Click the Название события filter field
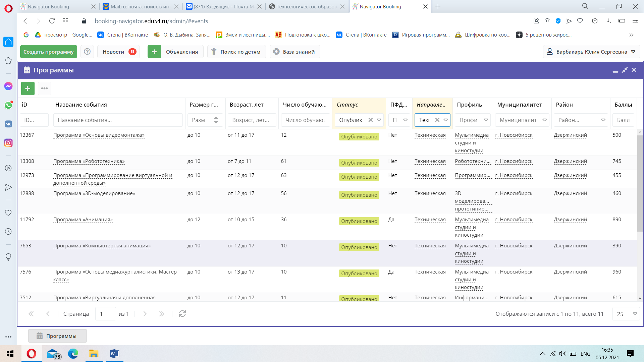 pos(118,120)
